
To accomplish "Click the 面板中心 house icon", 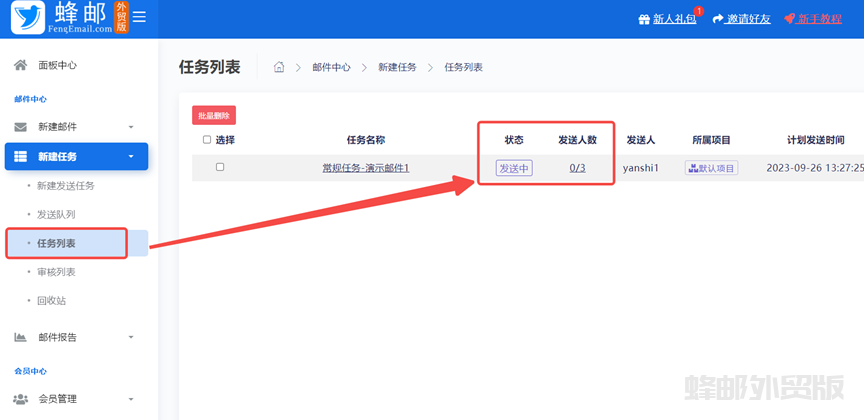I will [x=20, y=65].
